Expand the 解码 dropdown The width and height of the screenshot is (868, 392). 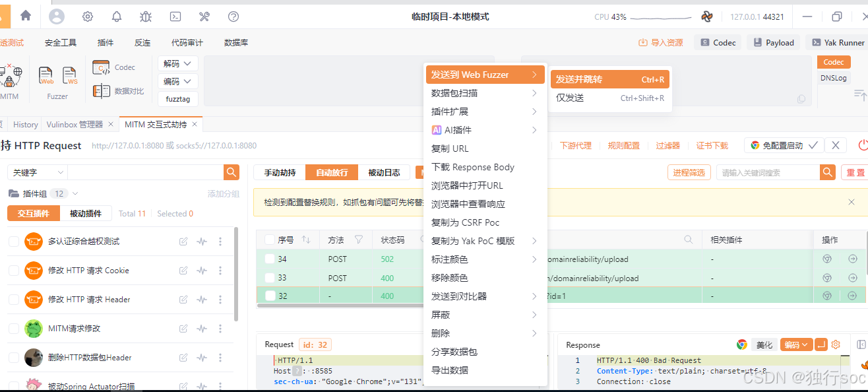coord(178,63)
